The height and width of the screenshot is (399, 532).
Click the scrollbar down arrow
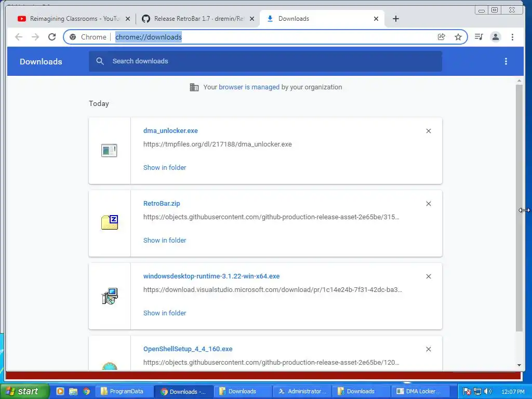(519, 365)
